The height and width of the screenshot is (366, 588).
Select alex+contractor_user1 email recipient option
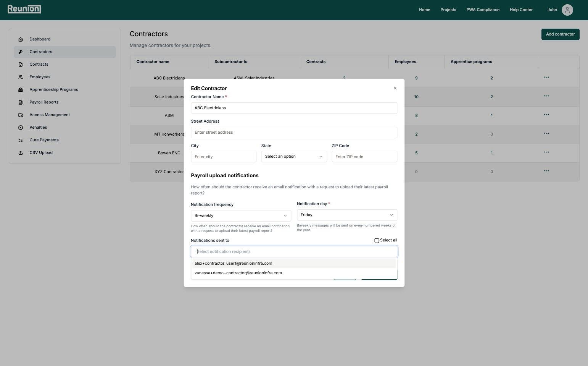tap(233, 263)
